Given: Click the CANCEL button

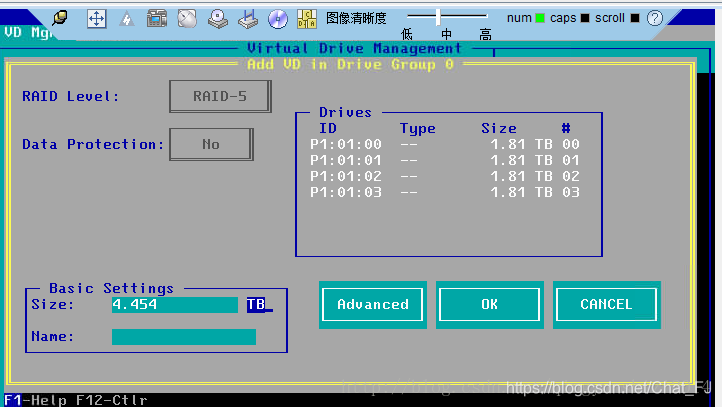Looking at the screenshot, I should tap(606, 304).
